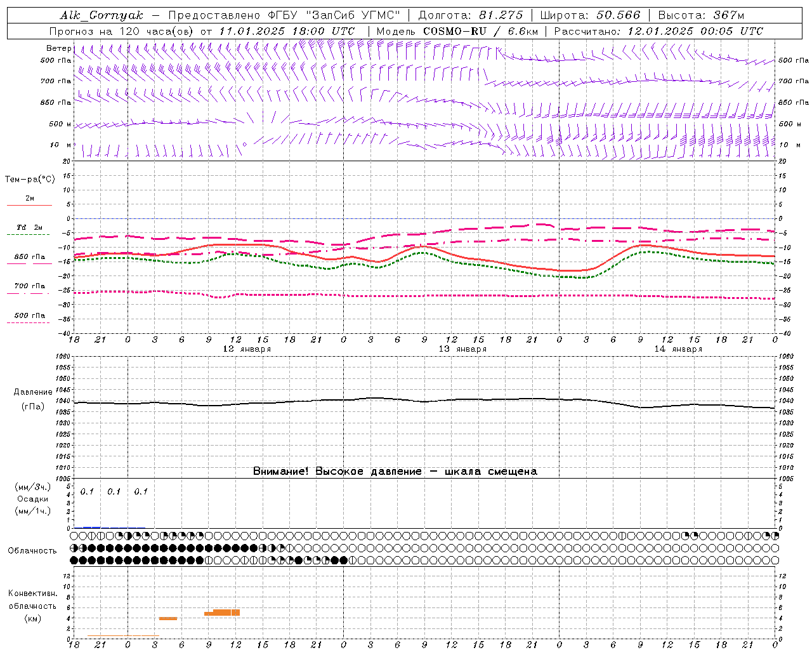This screenshot has width=812, height=650.
Task: Click the '(мм/1ч.)' precipitation unit label
Action: tap(33, 511)
